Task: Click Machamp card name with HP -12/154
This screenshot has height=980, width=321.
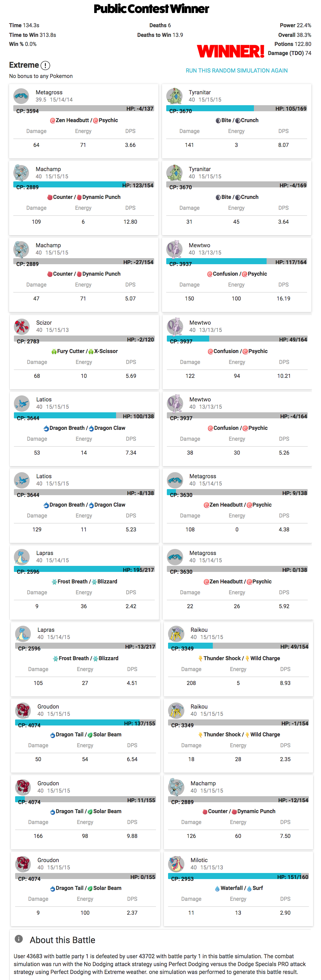Action: click(203, 784)
